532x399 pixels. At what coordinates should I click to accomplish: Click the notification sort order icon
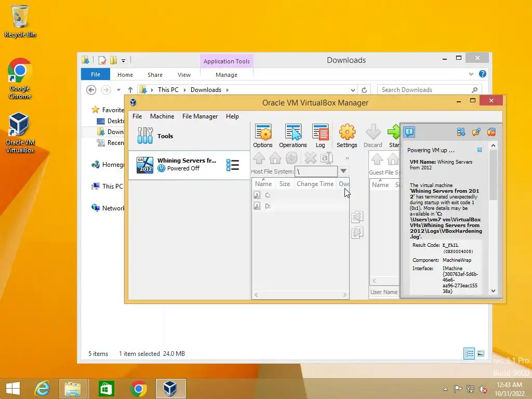(460, 132)
